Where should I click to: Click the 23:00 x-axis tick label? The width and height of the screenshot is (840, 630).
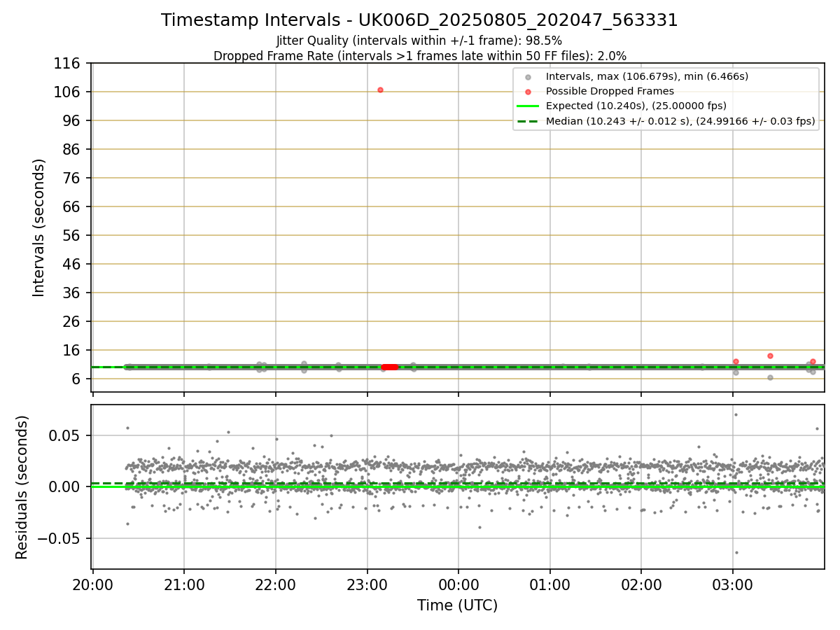pos(367,584)
